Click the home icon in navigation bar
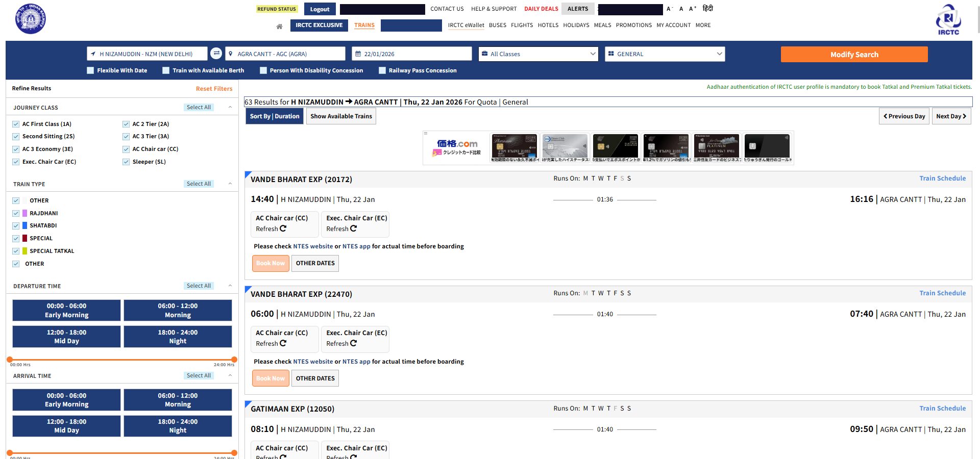Screen dimensions: 980x459 [x=279, y=26]
